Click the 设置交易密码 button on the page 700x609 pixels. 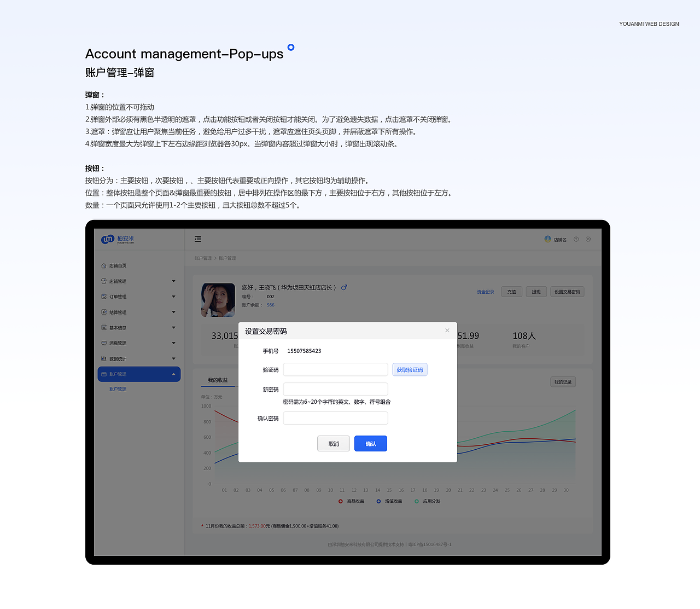567,292
